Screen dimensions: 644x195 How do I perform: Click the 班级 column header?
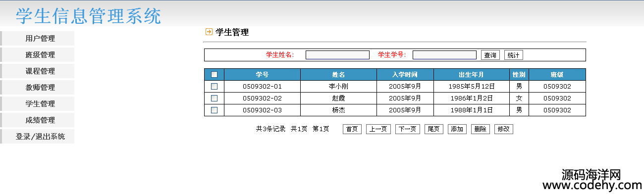click(x=557, y=75)
